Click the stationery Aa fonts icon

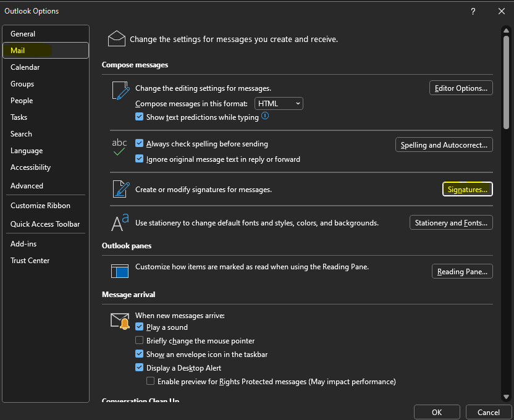coord(119,222)
